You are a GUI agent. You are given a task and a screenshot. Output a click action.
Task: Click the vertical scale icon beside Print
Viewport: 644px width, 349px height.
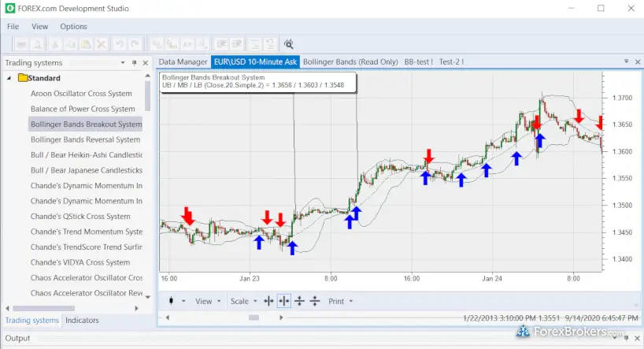315,301
